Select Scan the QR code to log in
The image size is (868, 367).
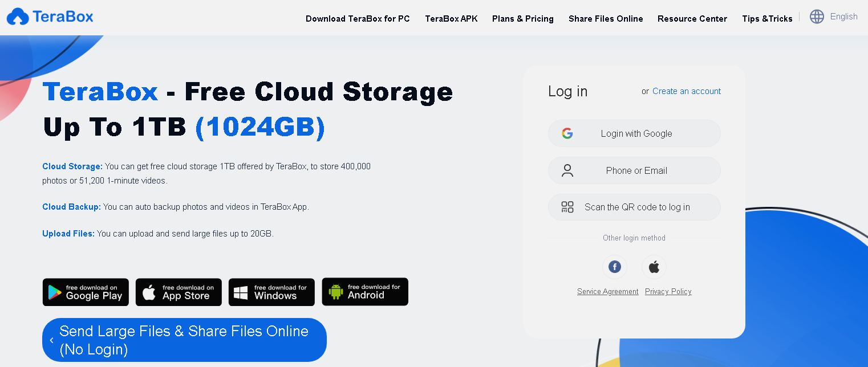click(x=634, y=207)
